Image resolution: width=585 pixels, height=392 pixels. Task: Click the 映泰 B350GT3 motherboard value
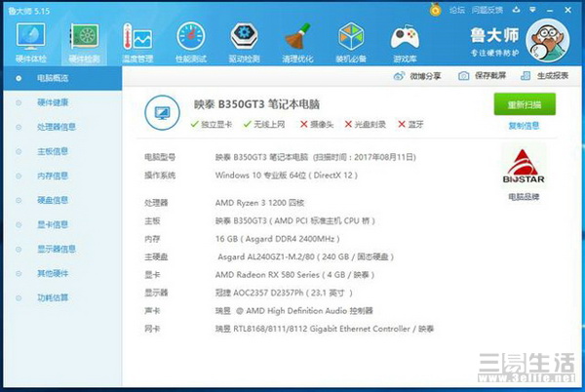(x=294, y=220)
